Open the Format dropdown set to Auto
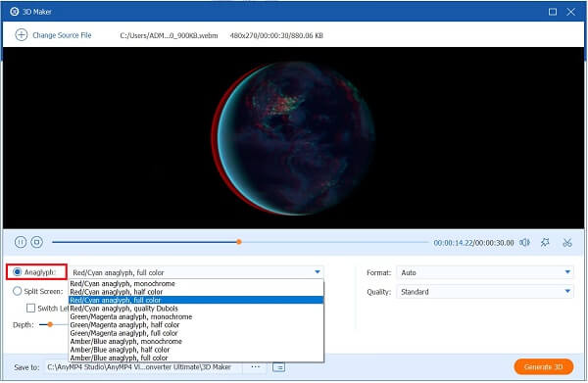Image resolution: width=588 pixels, height=383 pixels. click(x=485, y=272)
